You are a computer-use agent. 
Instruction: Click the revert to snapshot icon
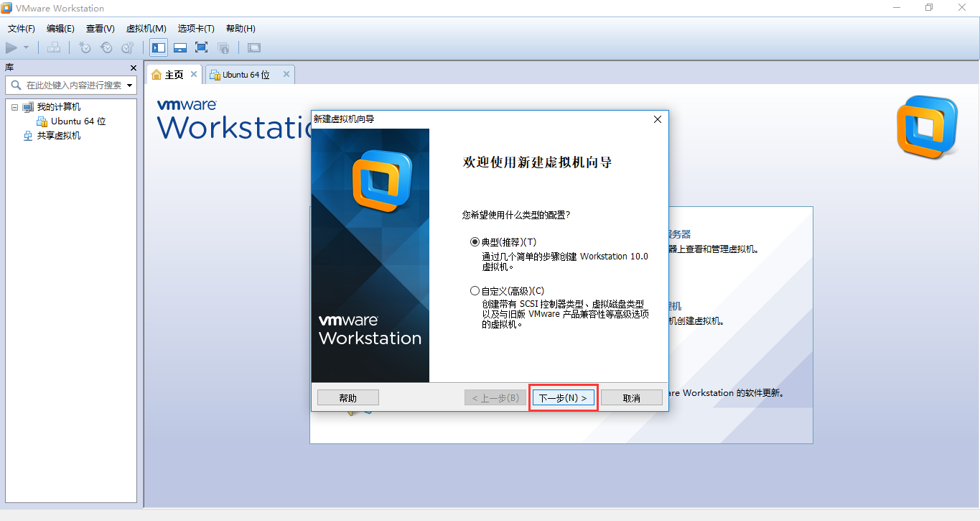click(106, 47)
